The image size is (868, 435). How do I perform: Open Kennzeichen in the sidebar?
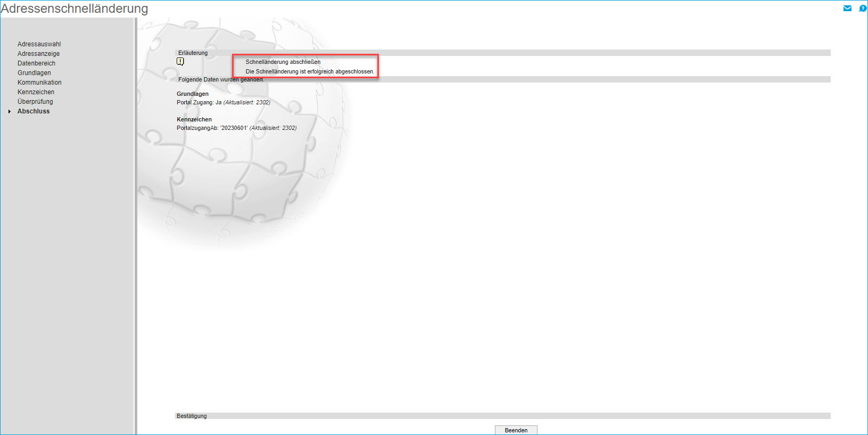pos(36,92)
